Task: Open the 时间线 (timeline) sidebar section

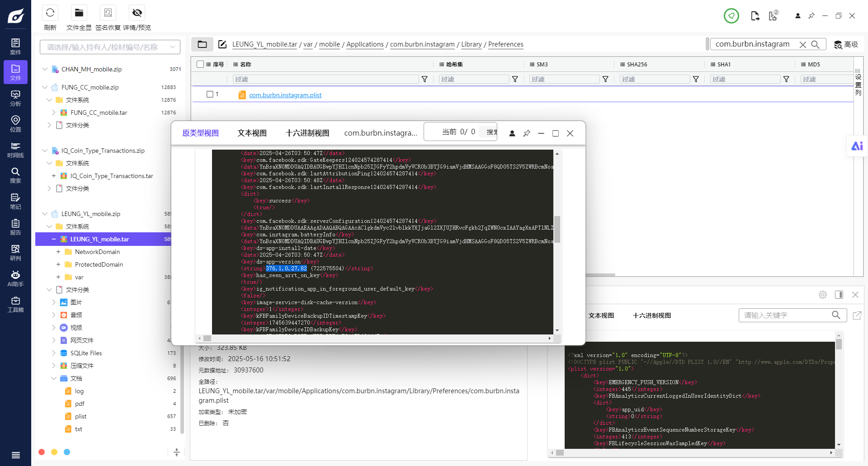Action: (x=15, y=150)
